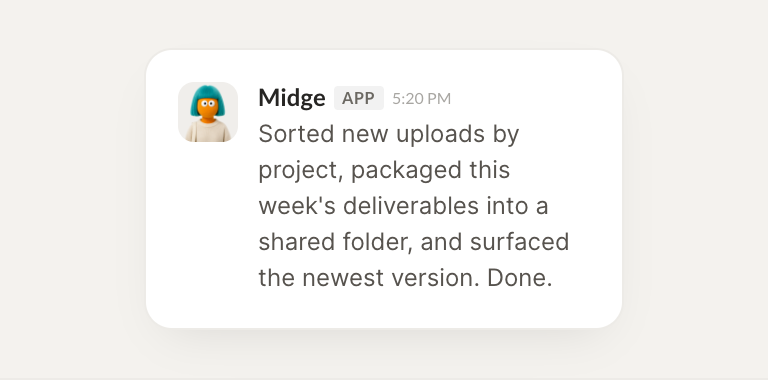This screenshot has width=768, height=380.
Task: Click the word "week's" in the message
Action: tap(297, 206)
